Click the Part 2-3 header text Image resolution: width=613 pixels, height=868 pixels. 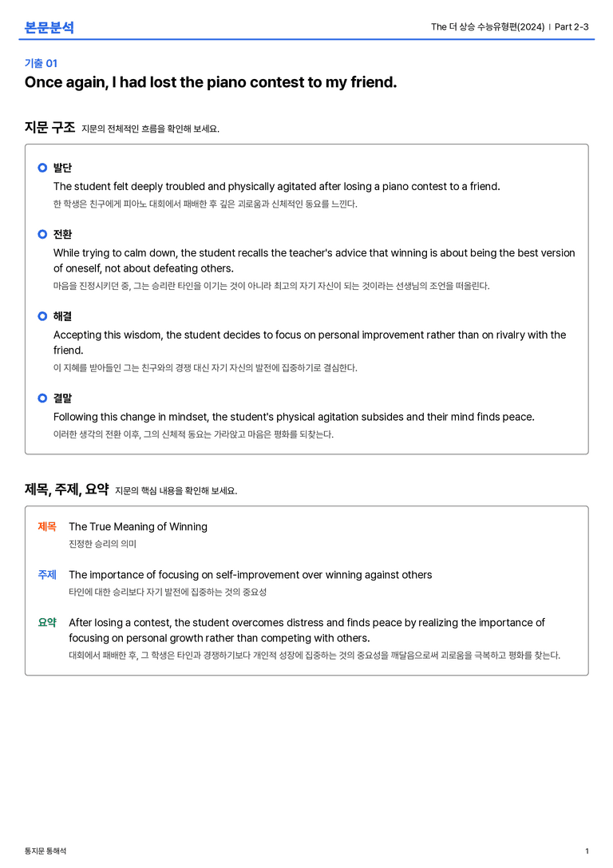[x=571, y=26]
